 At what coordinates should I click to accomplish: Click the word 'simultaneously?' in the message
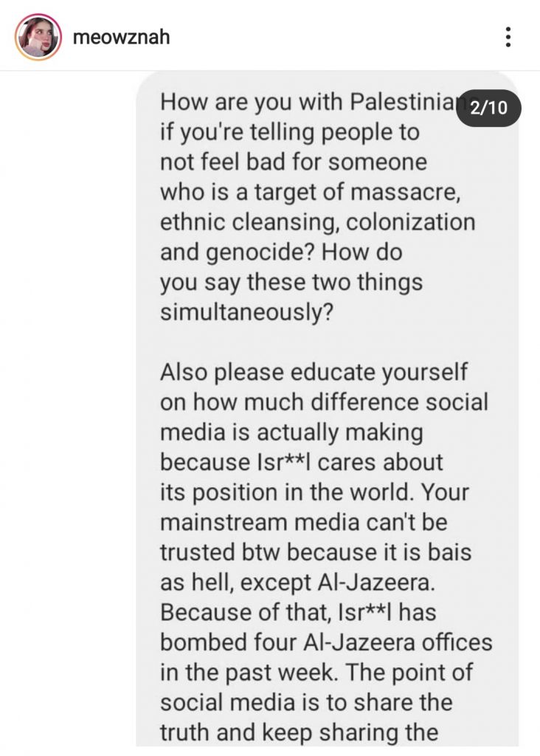tap(246, 312)
